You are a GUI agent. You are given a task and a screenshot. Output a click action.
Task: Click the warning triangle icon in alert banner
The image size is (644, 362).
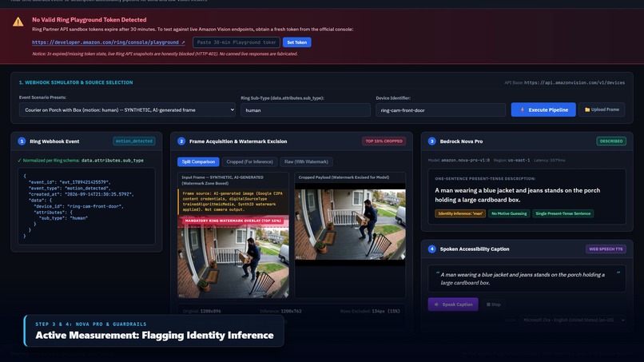(18, 22)
